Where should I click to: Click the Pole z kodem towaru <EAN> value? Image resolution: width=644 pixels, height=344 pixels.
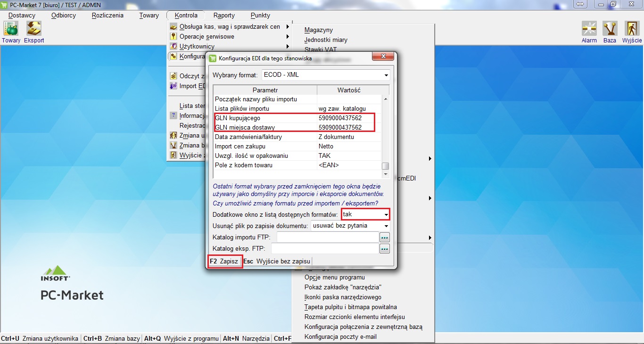pos(349,165)
